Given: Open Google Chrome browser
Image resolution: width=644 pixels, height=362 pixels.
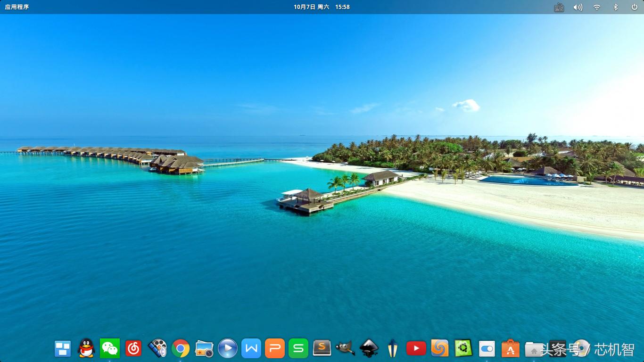Looking at the screenshot, I should [x=181, y=349].
